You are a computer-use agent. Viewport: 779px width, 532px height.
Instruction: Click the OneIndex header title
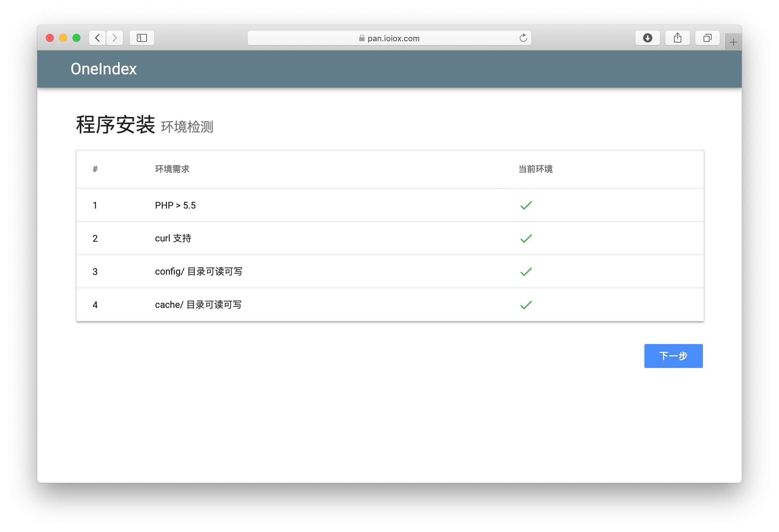pyautogui.click(x=104, y=69)
